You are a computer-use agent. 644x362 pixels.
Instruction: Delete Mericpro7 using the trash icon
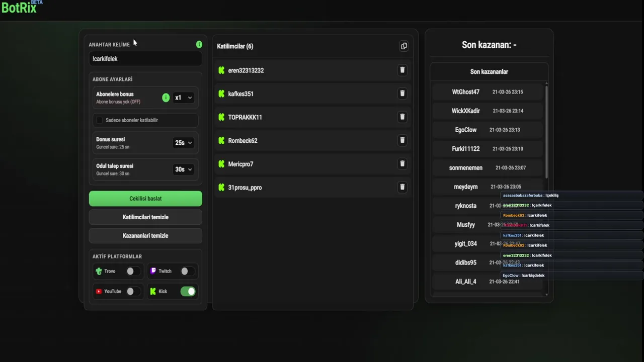coord(402,164)
